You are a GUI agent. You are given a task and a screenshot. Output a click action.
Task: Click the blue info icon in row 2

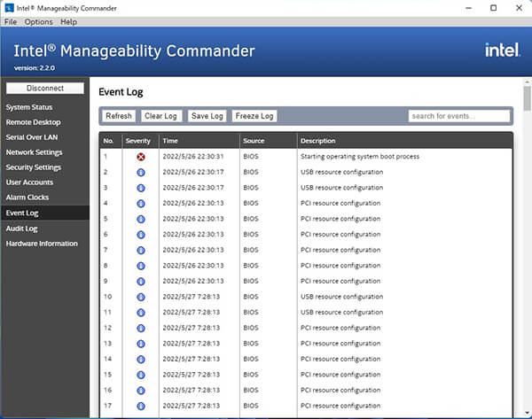140,172
